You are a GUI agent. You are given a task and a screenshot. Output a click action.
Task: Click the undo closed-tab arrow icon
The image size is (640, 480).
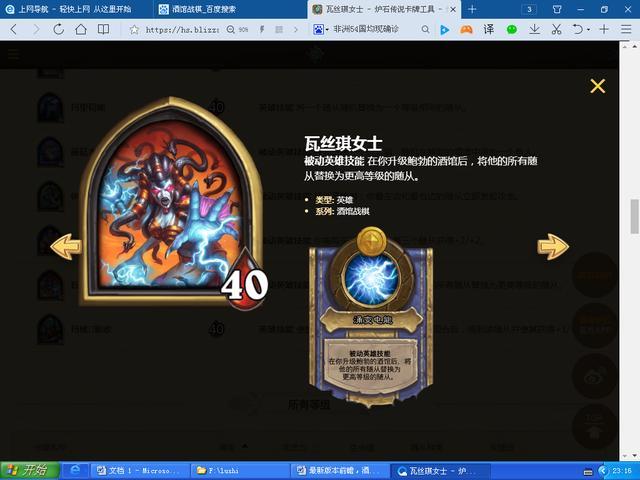click(578, 29)
